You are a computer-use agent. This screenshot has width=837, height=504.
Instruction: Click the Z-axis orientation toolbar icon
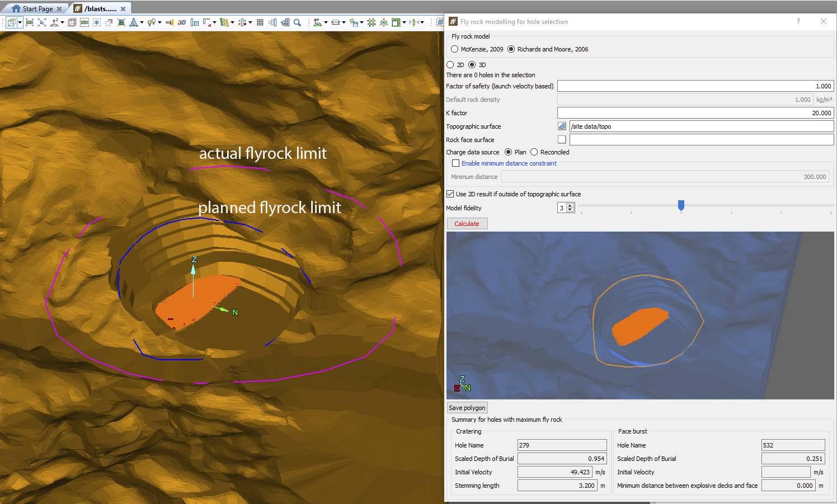pos(54,22)
